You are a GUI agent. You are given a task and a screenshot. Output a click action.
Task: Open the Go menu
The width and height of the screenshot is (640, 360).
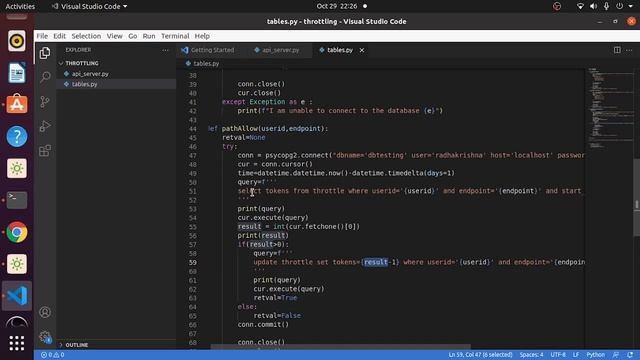tap(133, 36)
